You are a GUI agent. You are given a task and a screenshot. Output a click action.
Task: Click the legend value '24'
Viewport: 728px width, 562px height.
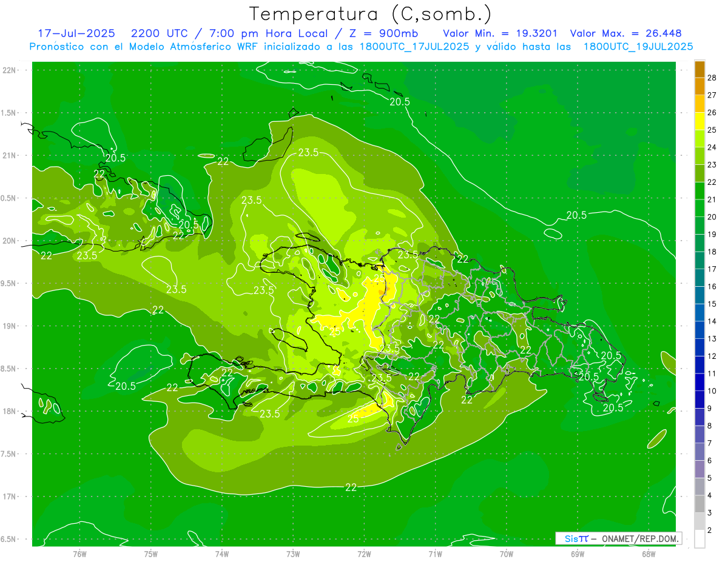(712, 147)
